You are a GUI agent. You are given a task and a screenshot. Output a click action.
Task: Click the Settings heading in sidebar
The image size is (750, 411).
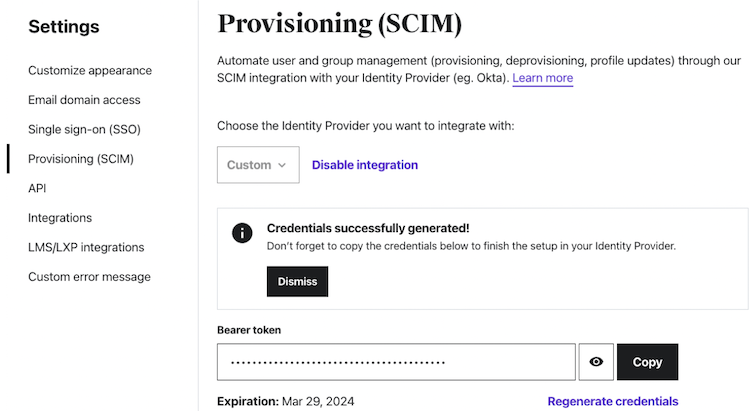[x=64, y=27]
